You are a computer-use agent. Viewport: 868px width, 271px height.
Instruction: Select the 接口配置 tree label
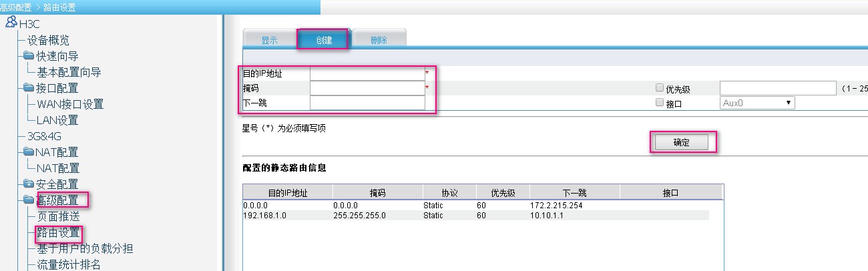tap(57, 88)
